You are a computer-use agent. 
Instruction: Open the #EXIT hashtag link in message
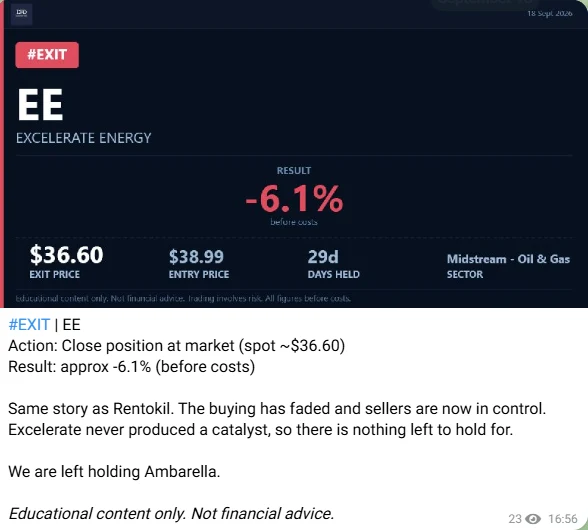coord(29,324)
